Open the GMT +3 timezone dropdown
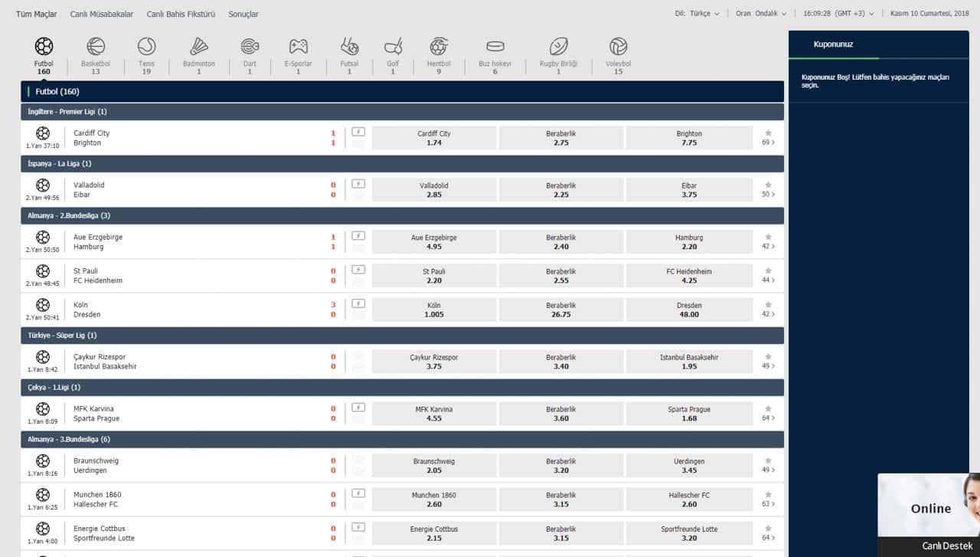Image resolution: width=980 pixels, height=557 pixels. click(838, 14)
